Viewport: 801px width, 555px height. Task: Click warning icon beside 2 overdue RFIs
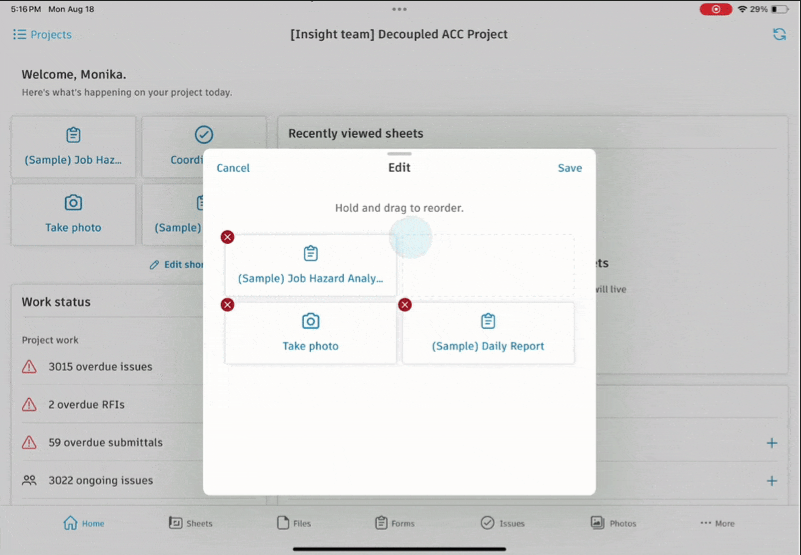click(x=29, y=404)
